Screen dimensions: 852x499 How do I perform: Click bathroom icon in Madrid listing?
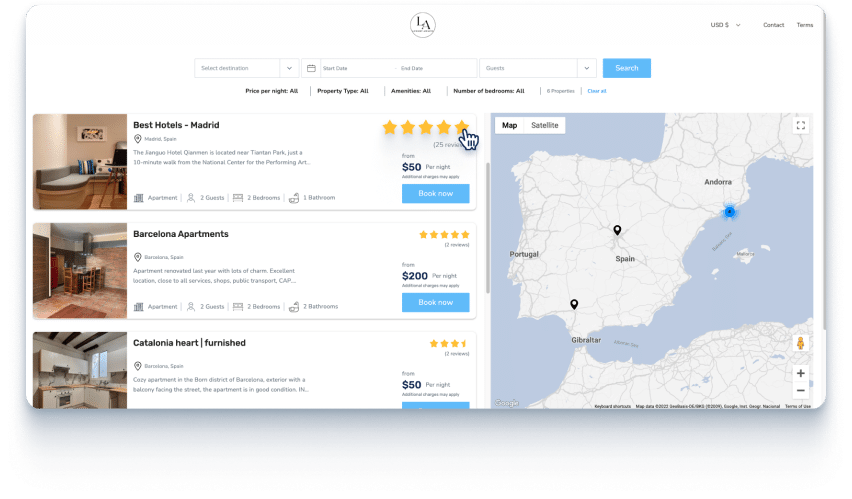click(294, 198)
